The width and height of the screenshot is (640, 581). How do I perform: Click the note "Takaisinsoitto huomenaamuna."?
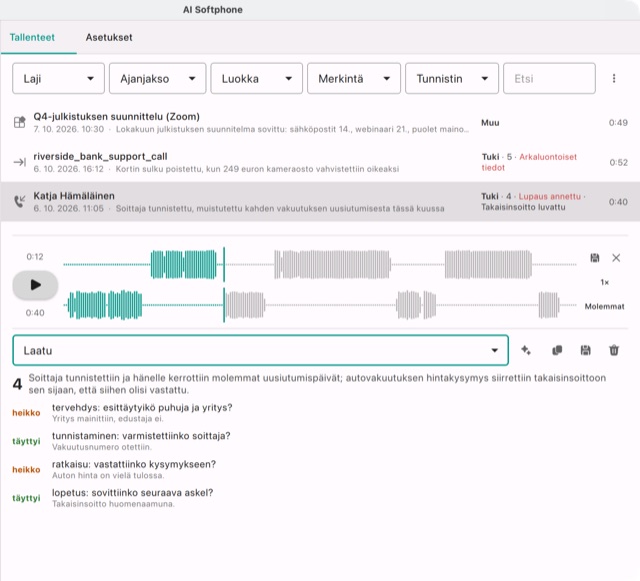pos(113,504)
